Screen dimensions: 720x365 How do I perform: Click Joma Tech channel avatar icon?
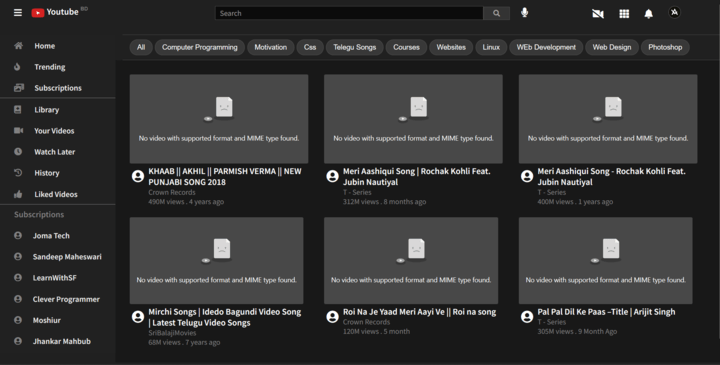[x=18, y=235]
